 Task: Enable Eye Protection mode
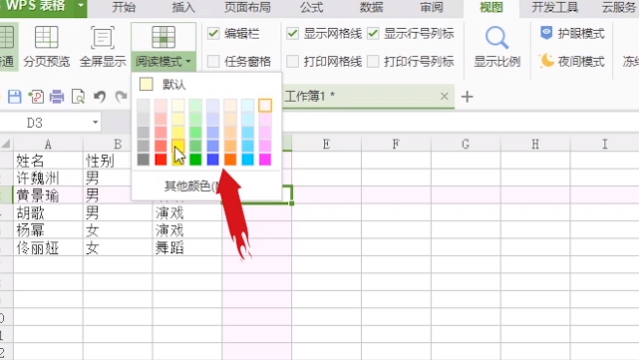click(x=572, y=33)
